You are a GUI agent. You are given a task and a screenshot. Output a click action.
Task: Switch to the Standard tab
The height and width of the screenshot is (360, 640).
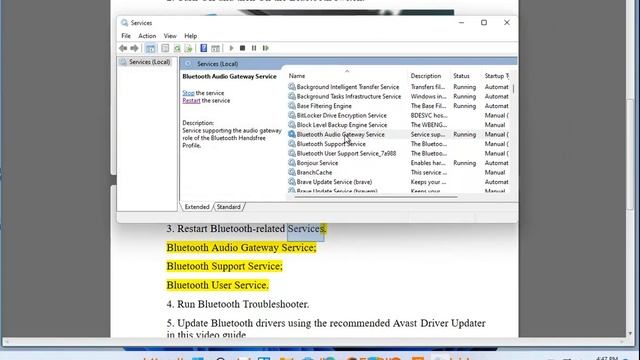(x=229, y=207)
